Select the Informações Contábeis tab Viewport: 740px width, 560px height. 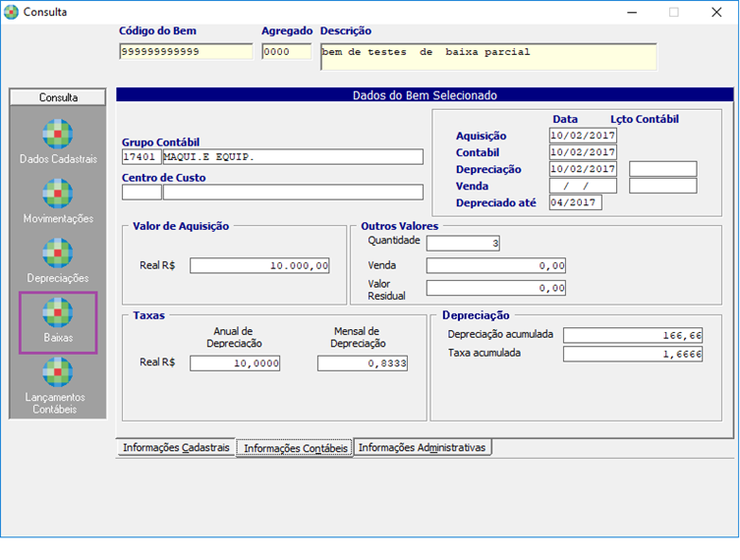point(296,448)
